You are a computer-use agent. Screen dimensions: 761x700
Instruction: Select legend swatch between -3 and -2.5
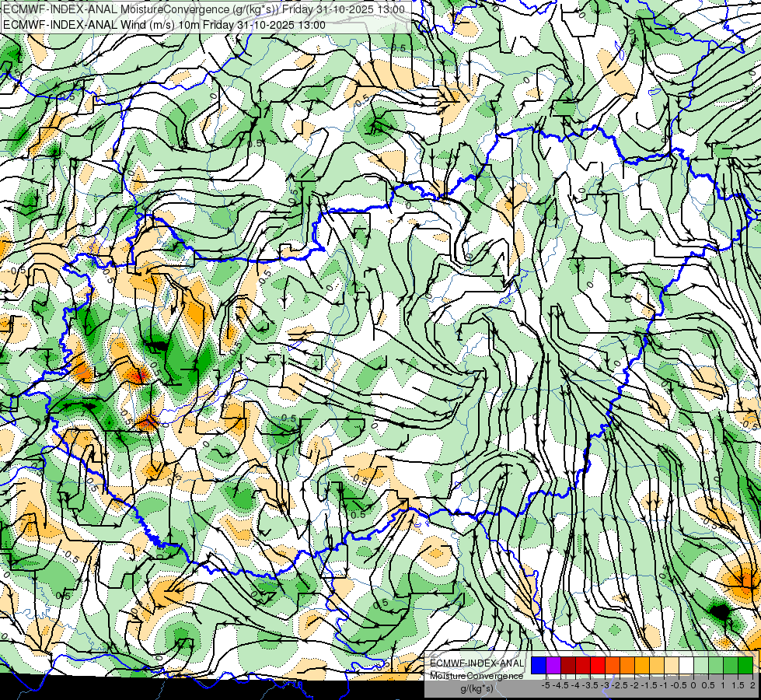tap(613, 665)
